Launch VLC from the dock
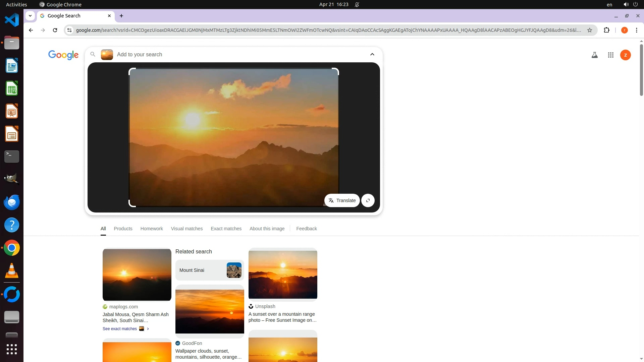The image size is (644, 362). [12, 271]
